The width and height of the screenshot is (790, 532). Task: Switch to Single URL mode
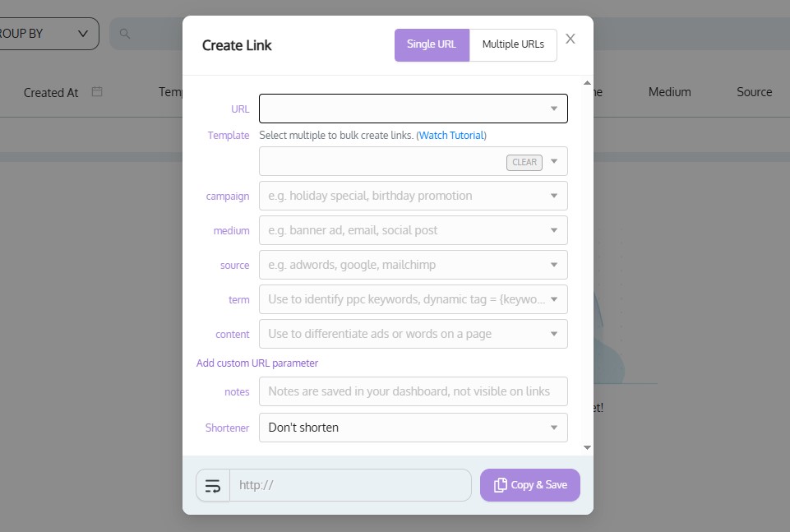tap(432, 45)
